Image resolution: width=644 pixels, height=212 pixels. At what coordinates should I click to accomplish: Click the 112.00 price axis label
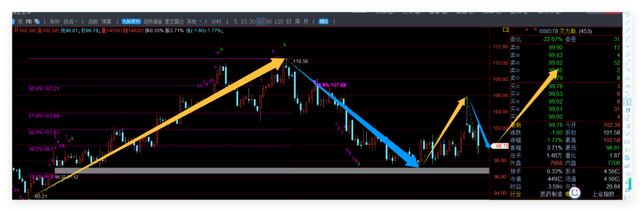tap(500, 47)
